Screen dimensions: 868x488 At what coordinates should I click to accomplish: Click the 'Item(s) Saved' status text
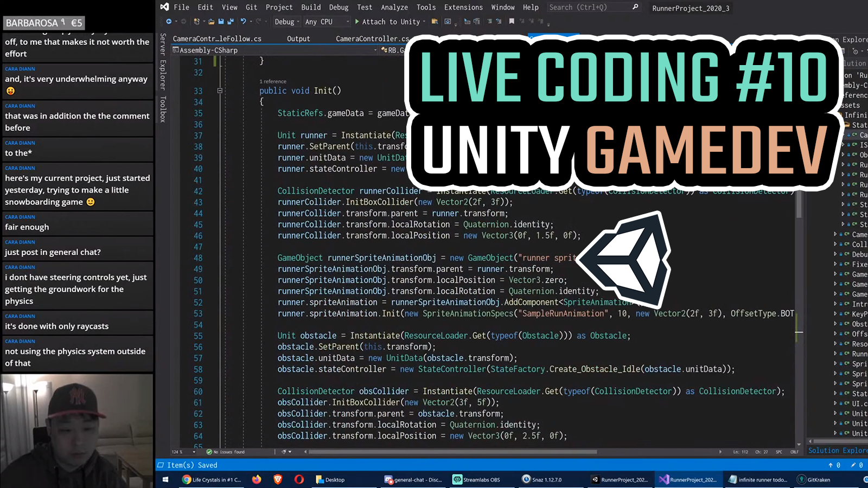192,465
